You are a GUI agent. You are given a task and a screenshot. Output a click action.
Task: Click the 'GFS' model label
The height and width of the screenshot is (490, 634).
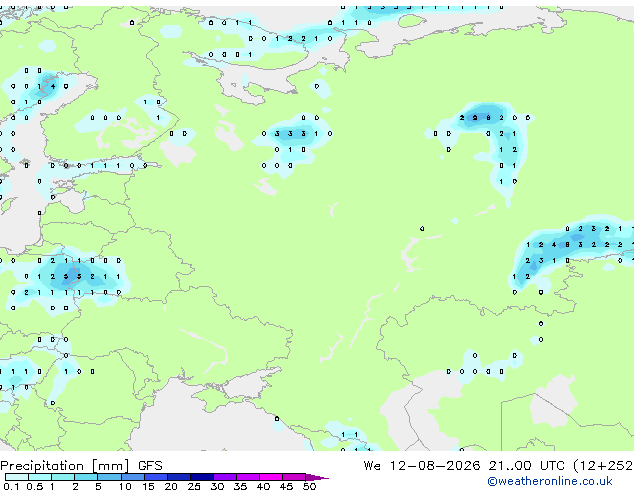150,466
